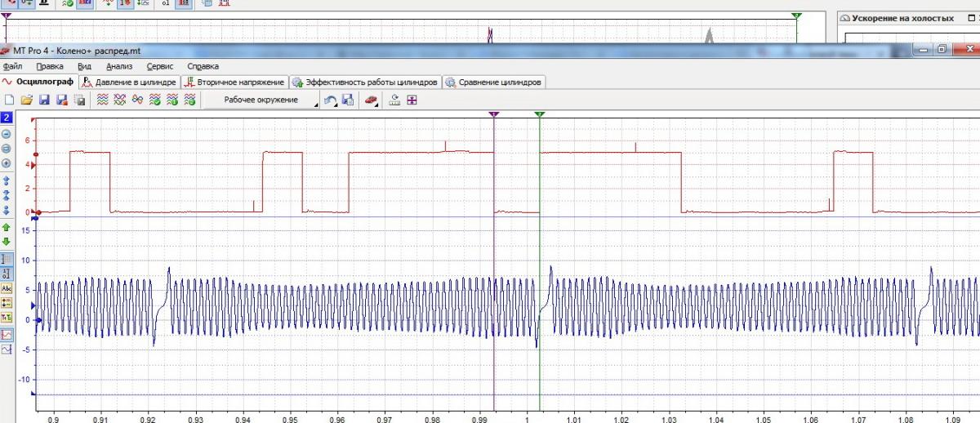The width and height of the screenshot is (980, 423).
Task: Toggle the channel 2 indicator button
Action: click(x=7, y=119)
